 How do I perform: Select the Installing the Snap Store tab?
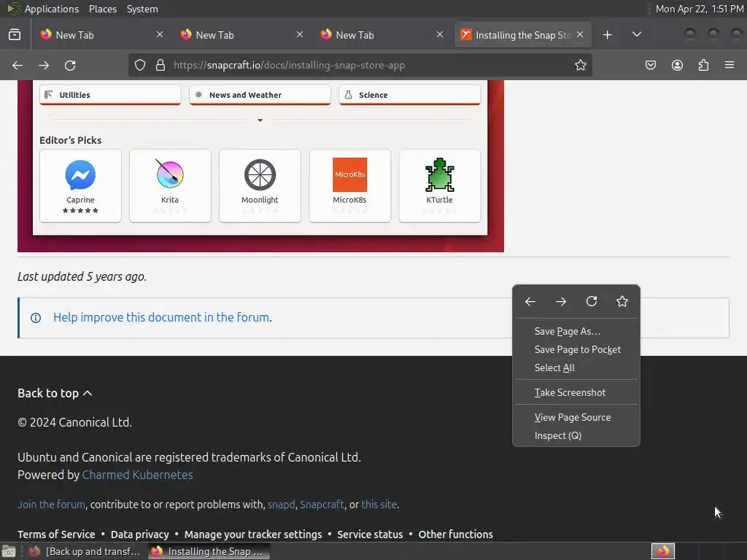click(x=522, y=35)
